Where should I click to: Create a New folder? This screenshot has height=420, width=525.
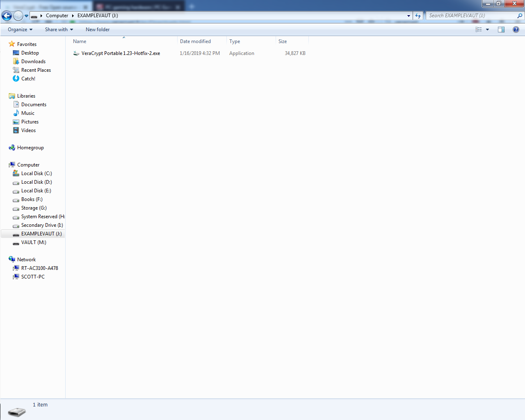pos(98,30)
